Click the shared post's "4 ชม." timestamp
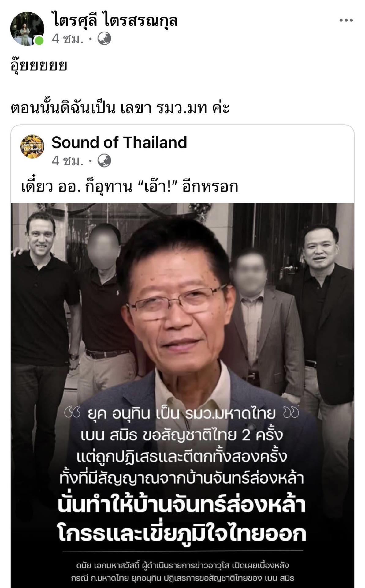The image size is (365, 588). 67,161
